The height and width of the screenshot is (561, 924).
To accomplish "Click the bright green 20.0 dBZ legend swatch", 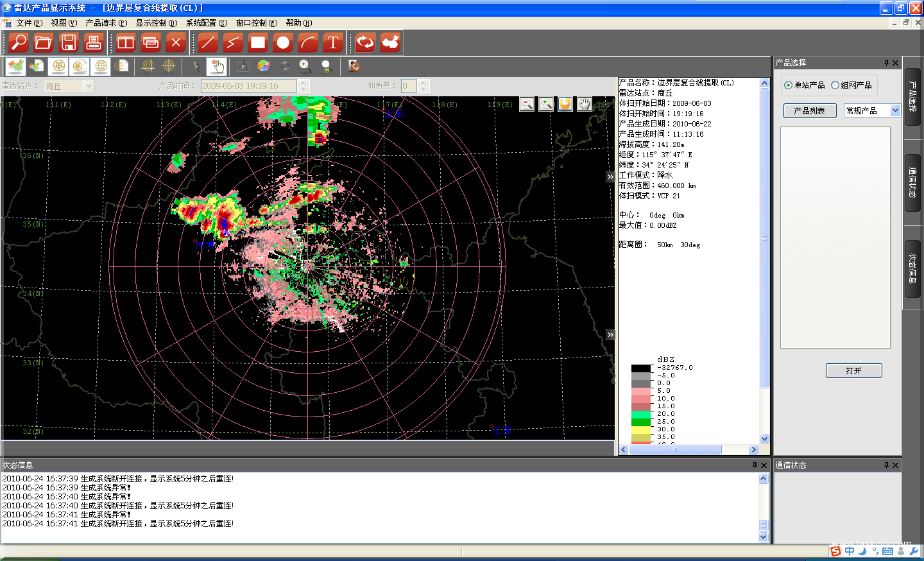I will [641, 414].
